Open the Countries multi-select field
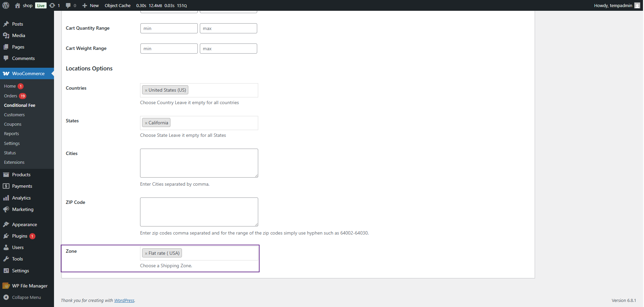 point(199,90)
